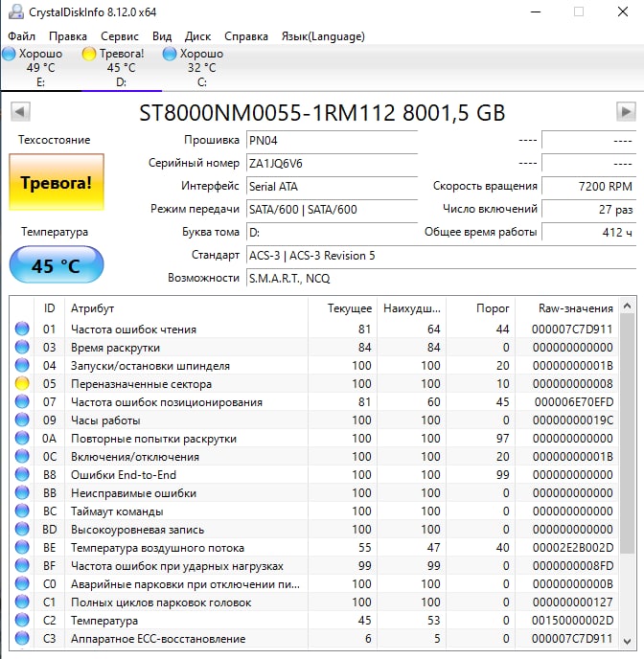The height and width of the screenshot is (659, 644).
Task: Open the Правка menu
Action: [68, 36]
